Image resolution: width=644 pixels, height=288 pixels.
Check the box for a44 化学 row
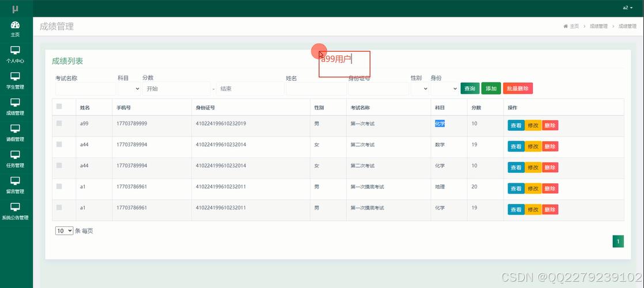pos(59,165)
